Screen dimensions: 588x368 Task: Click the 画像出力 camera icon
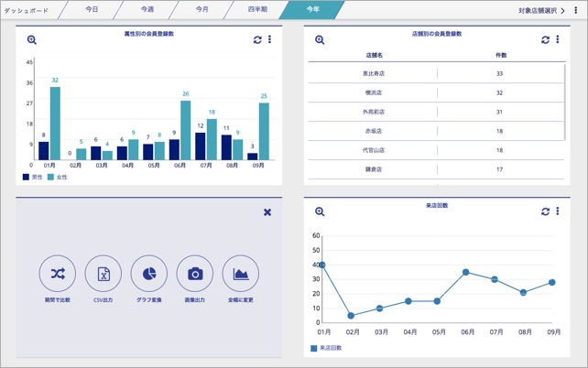pyautogui.click(x=194, y=274)
